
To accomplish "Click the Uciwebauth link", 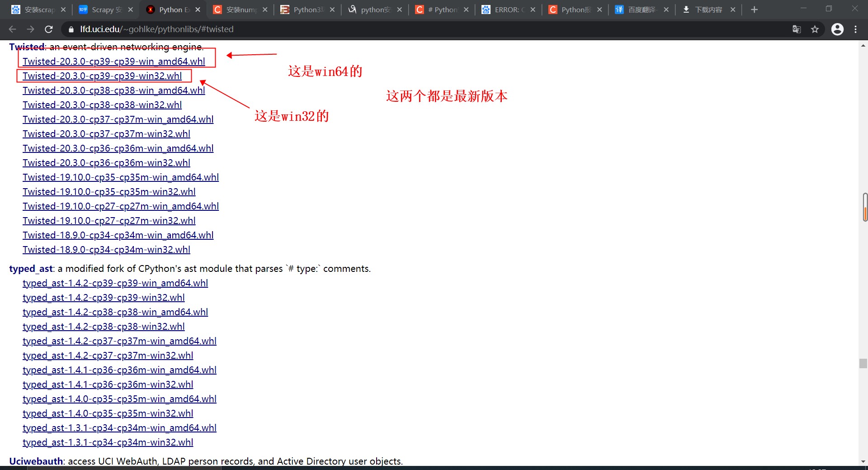I will pos(36,461).
